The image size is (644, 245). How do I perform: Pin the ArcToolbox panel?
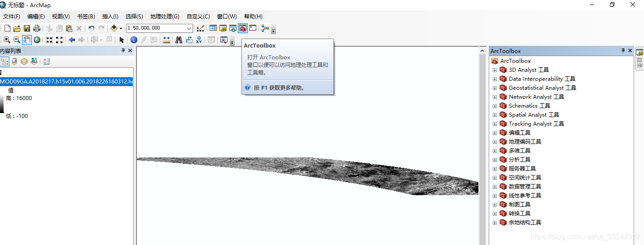[x=623, y=51]
